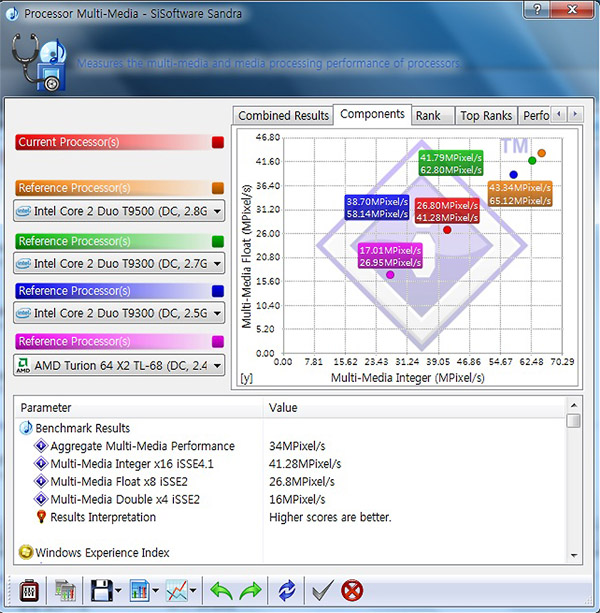Viewport: 600px width, 613px height.
Task: Toggle the blue Reference Processor(s) color box
Action: pyautogui.click(x=218, y=291)
